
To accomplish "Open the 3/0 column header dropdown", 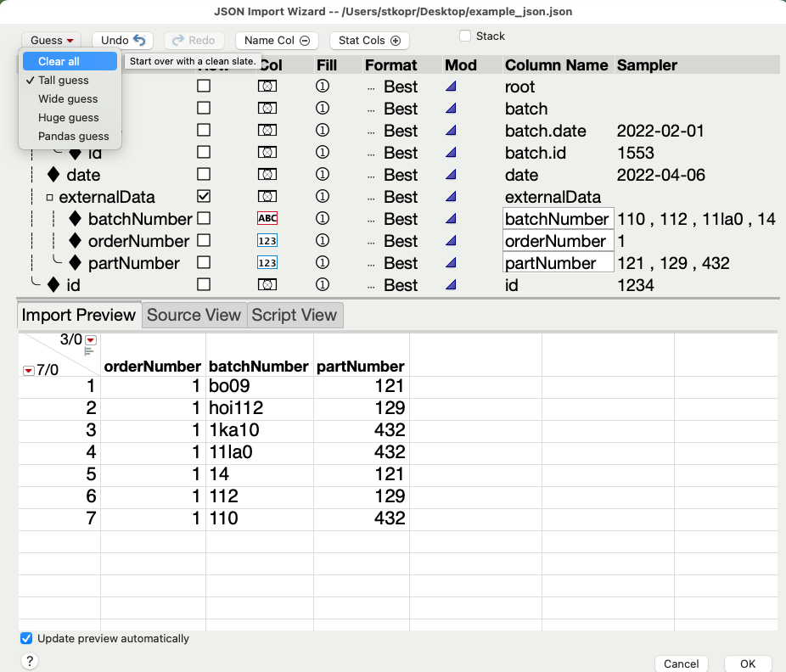I will [x=90, y=339].
